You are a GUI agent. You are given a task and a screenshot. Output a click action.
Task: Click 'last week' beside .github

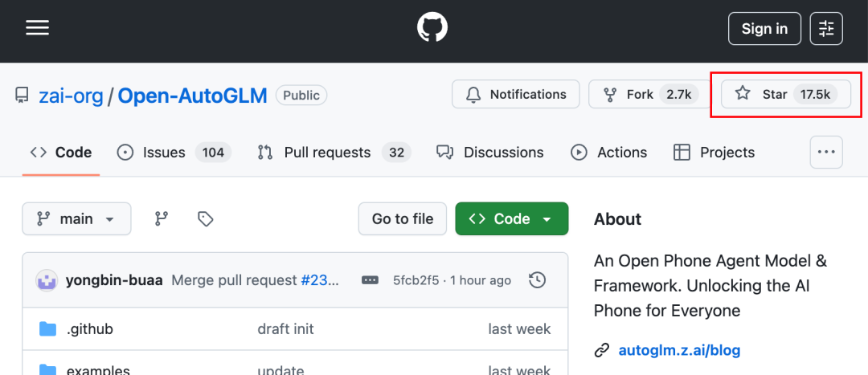(519, 329)
